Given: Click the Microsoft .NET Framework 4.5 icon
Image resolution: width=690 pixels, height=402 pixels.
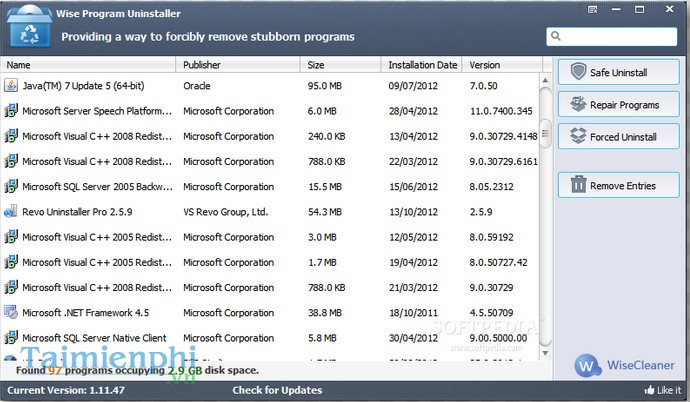Looking at the screenshot, I should click(x=11, y=312).
